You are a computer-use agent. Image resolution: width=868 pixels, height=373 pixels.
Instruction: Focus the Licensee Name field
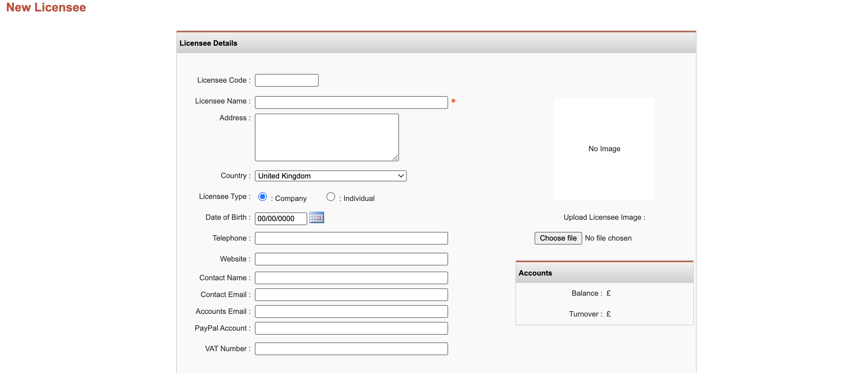click(351, 102)
